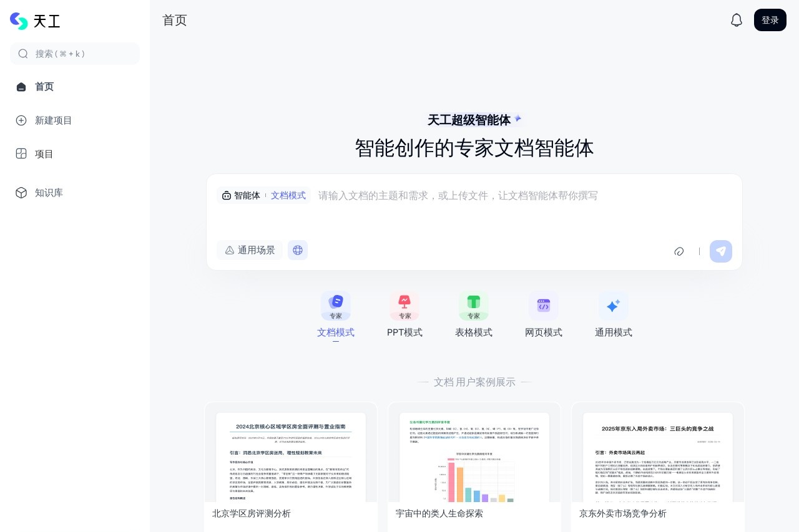Select the 通用模式 sparkle icon
The width and height of the screenshot is (799, 532).
[x=614, y=306]
